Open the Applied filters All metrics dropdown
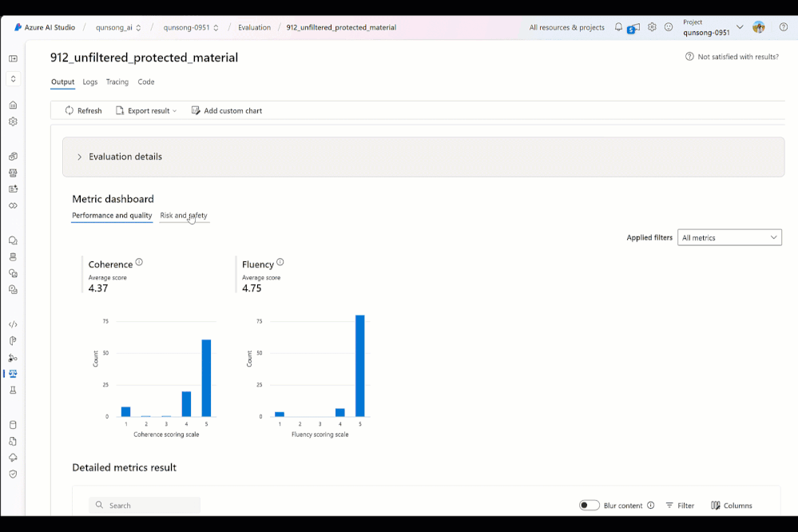Viewport: 798px width, 532px height. [729, 238]
